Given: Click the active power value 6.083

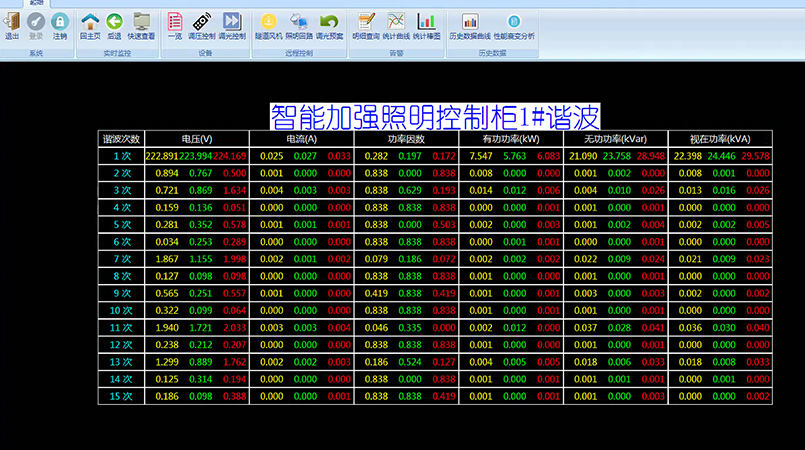Looking at the screenshot, I should 548,156.
